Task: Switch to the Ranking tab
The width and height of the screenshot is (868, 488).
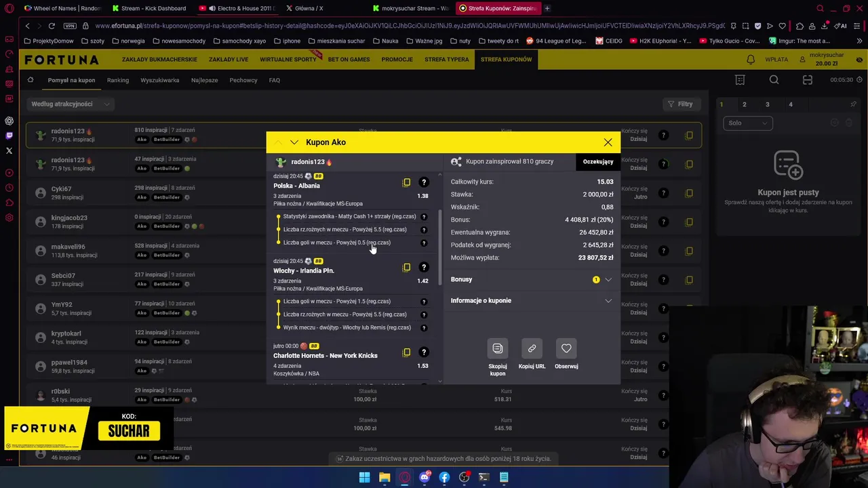Action: point(117,80)
